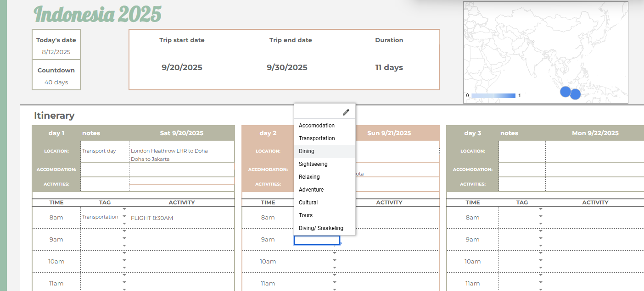This screenshot has width=644, height=291.
Task: Select Relaxing from the tag options
Action: [309, 177]
